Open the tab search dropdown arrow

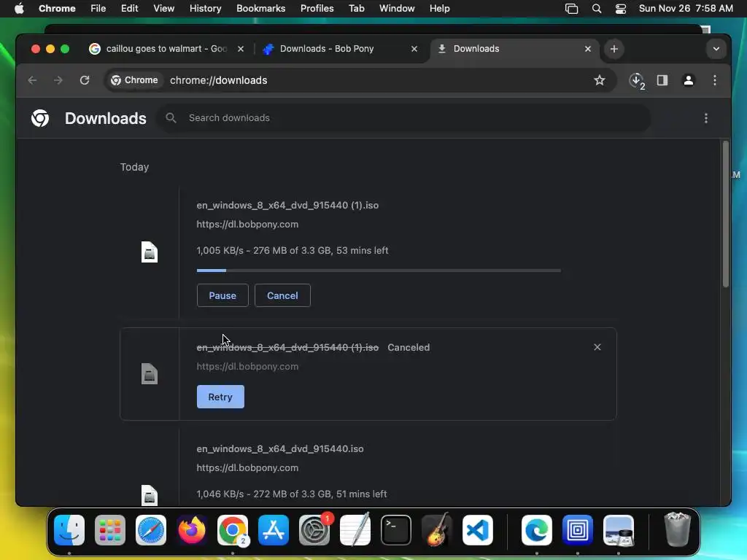[716, 49]
